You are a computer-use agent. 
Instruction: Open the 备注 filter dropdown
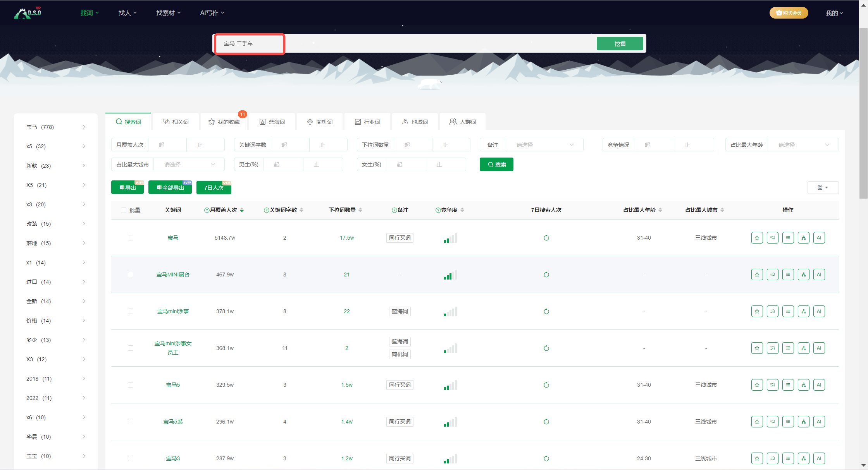[x=544, y=145]
